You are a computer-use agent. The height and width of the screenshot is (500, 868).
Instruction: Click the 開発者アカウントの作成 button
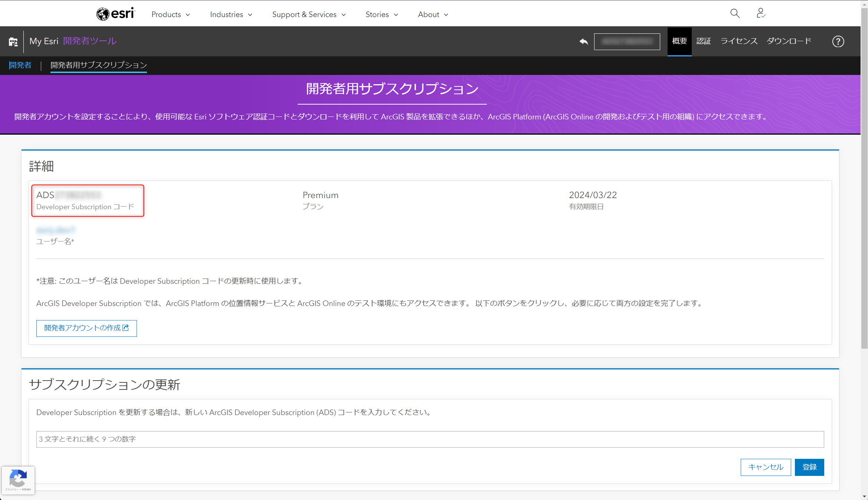(x=86, y=328)
